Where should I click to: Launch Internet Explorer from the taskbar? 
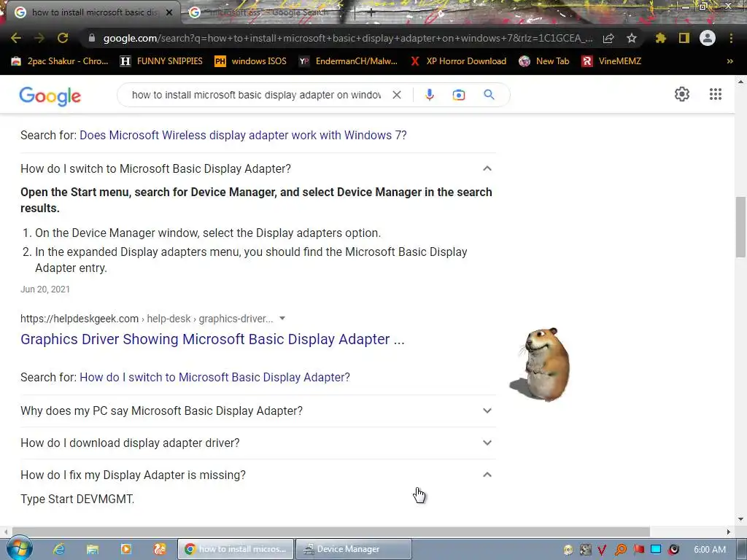58,549
